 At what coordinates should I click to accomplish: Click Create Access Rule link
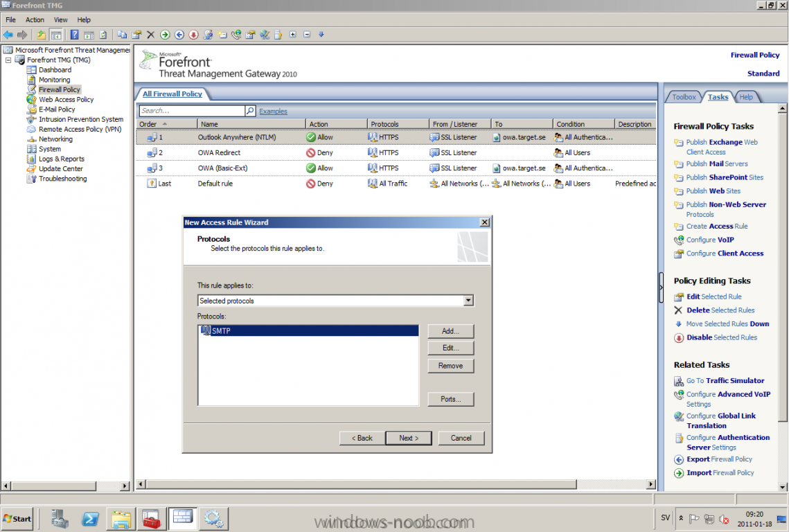pyautogui.click(x=717, y=226)
